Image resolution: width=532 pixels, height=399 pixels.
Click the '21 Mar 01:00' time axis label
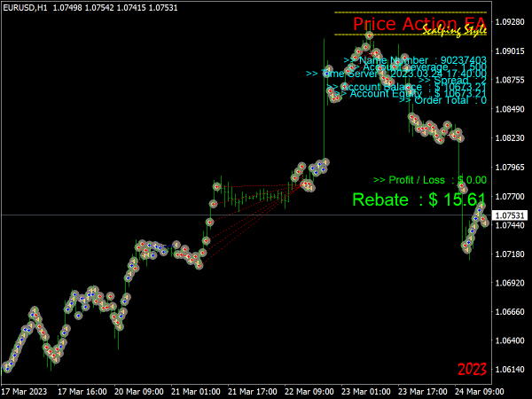coord(196,392)
